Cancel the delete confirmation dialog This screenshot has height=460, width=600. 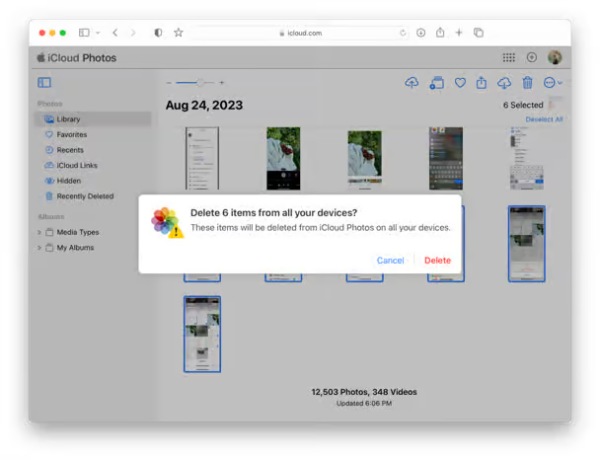pyautogui.click(x=390, y=260)
